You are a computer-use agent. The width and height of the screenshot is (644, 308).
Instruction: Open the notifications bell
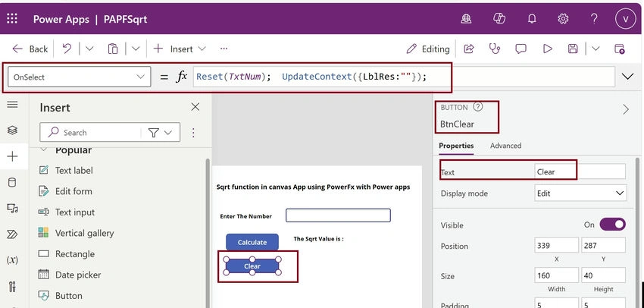[x=532, y=19]
